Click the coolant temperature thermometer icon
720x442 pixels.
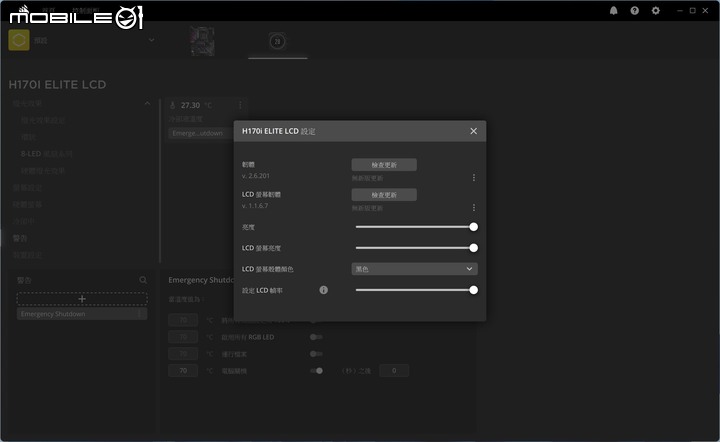[173, 106]
